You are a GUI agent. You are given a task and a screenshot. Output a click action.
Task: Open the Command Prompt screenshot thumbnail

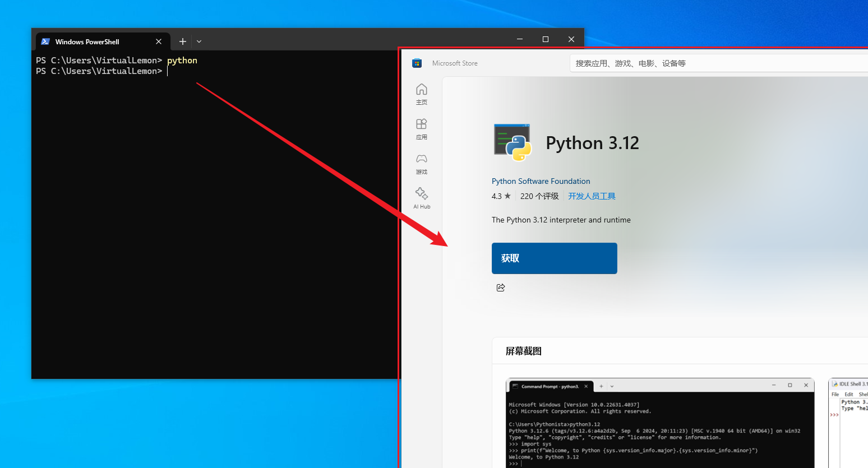coord(660,423)
